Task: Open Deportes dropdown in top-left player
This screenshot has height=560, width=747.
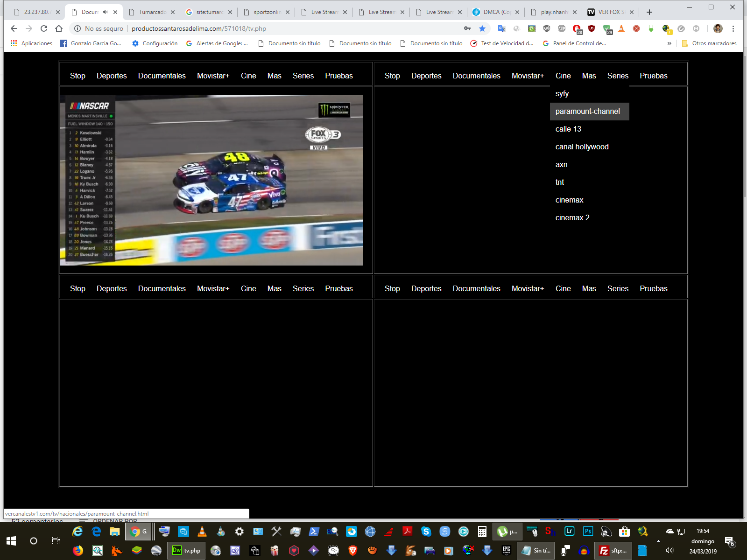Action: [112, 76]
